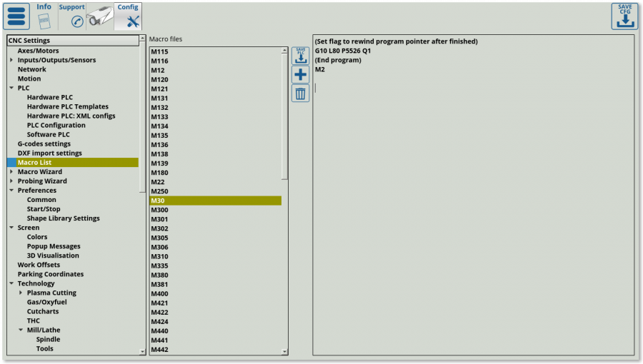Open 3D Visualisation settings

coord(53,256)
